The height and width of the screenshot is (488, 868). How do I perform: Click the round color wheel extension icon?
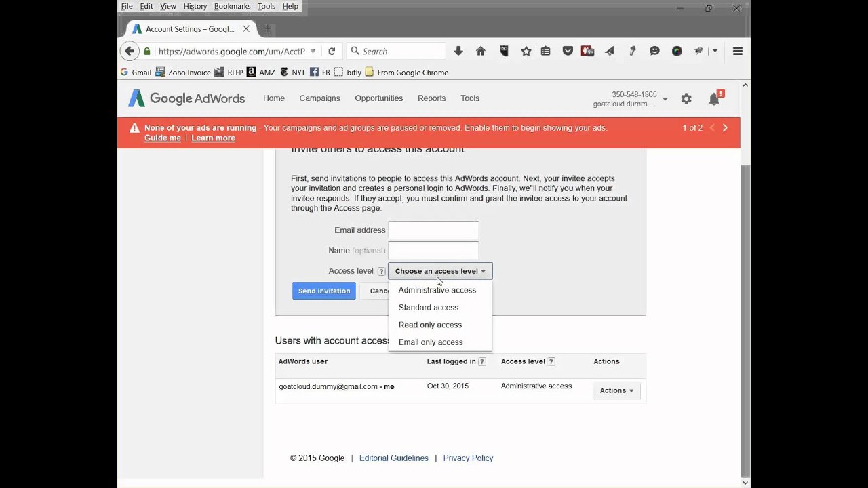point(677,51)
